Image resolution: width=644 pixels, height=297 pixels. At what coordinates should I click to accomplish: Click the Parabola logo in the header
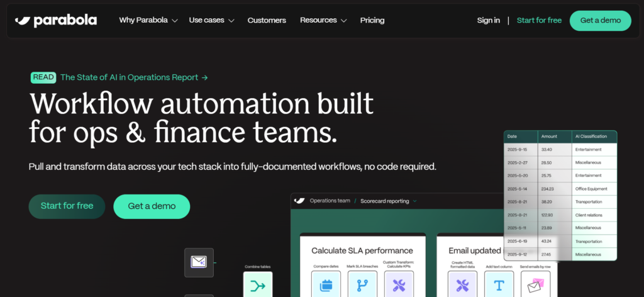(56, 21)
